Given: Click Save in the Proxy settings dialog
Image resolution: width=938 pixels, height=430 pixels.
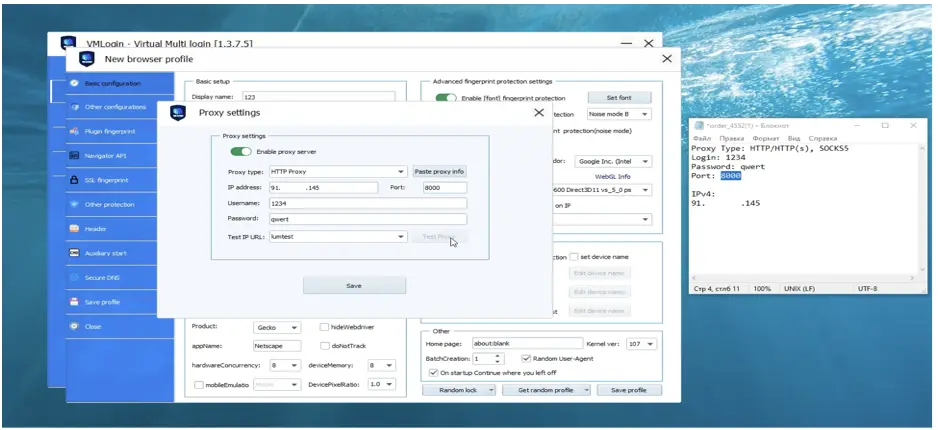Looking at the screenshot, I should [x=354, y=286].
